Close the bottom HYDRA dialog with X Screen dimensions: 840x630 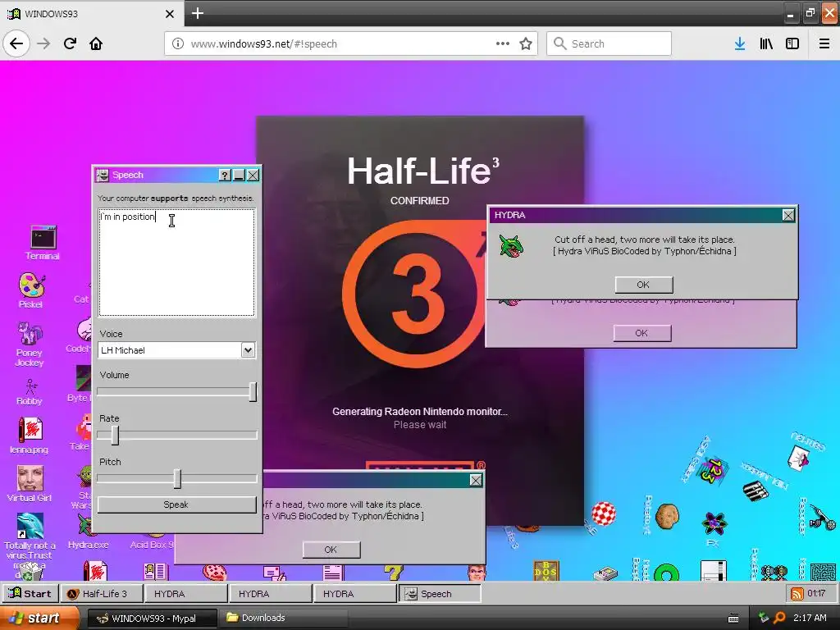[476, 481]
